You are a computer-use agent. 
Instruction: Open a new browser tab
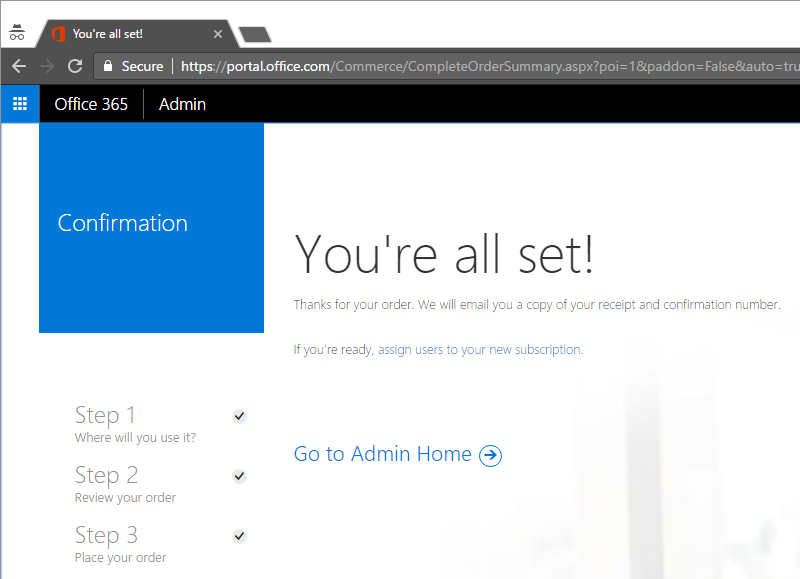[255, 35]
